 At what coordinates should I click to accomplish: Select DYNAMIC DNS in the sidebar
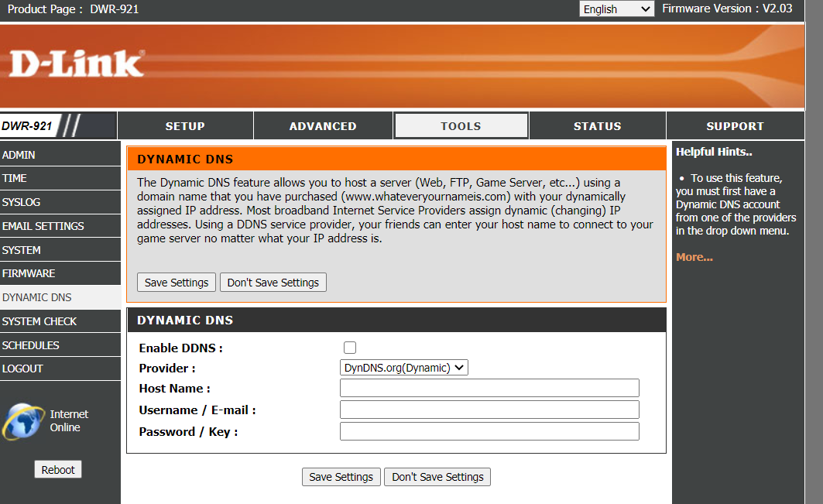coord(60,297)
